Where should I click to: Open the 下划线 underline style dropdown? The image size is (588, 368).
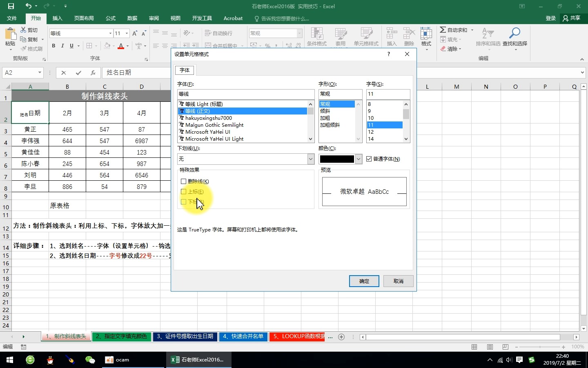[311, 159]
